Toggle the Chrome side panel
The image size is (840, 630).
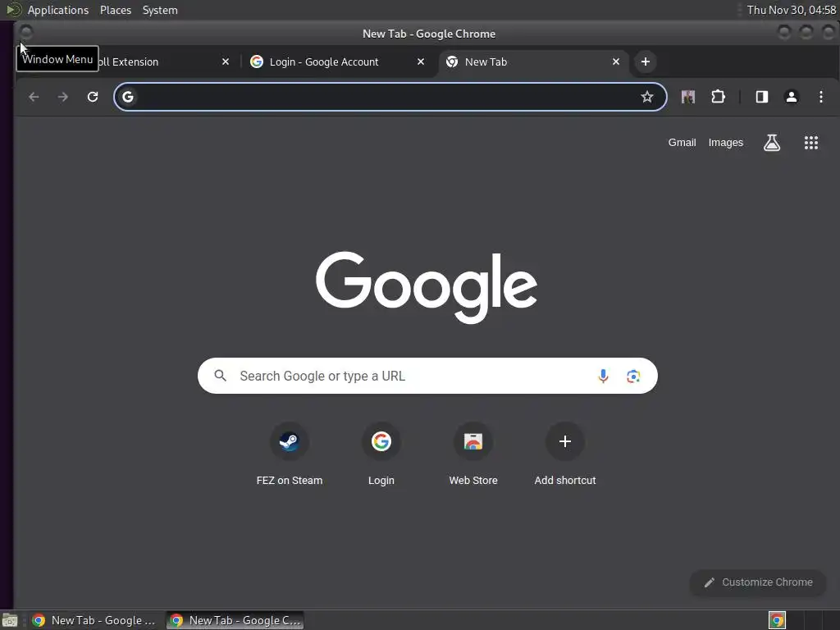(762, 97)
